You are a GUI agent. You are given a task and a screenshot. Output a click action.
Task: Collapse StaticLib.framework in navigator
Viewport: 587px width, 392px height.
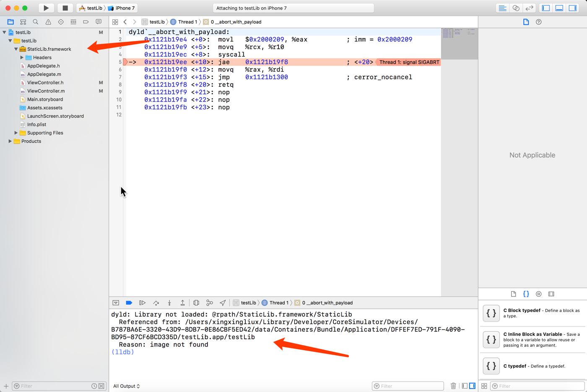pyautogui.click(x=16, y=49)
